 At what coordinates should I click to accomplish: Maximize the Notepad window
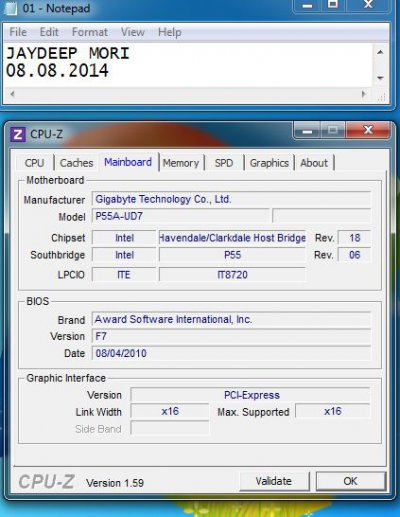(333, 5)
